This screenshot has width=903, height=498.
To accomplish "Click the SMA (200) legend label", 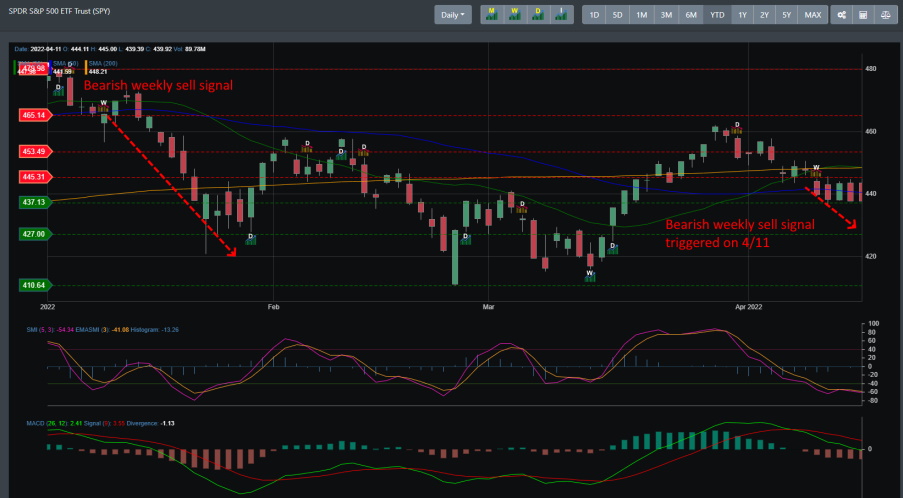I will coord(103,63).
